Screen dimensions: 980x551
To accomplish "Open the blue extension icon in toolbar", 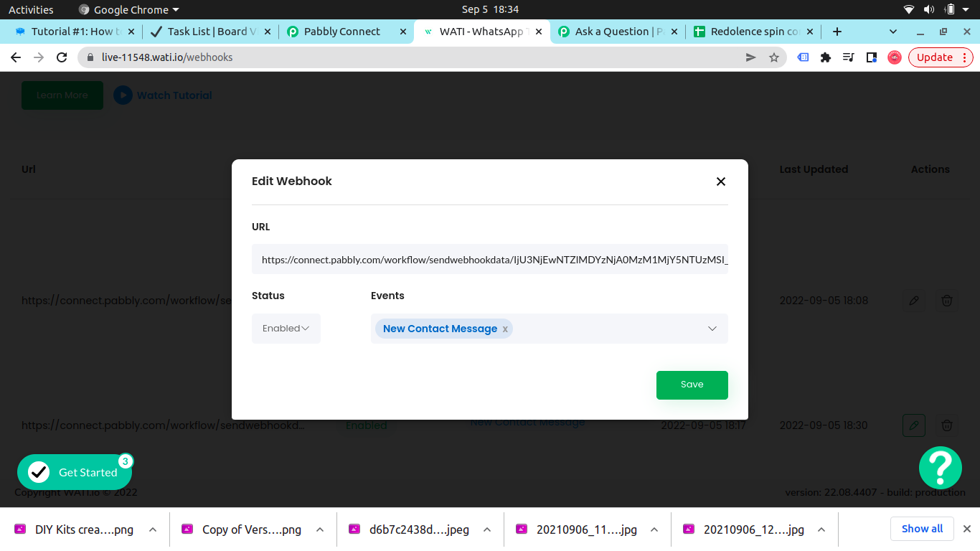I will (x=803, y=57).
